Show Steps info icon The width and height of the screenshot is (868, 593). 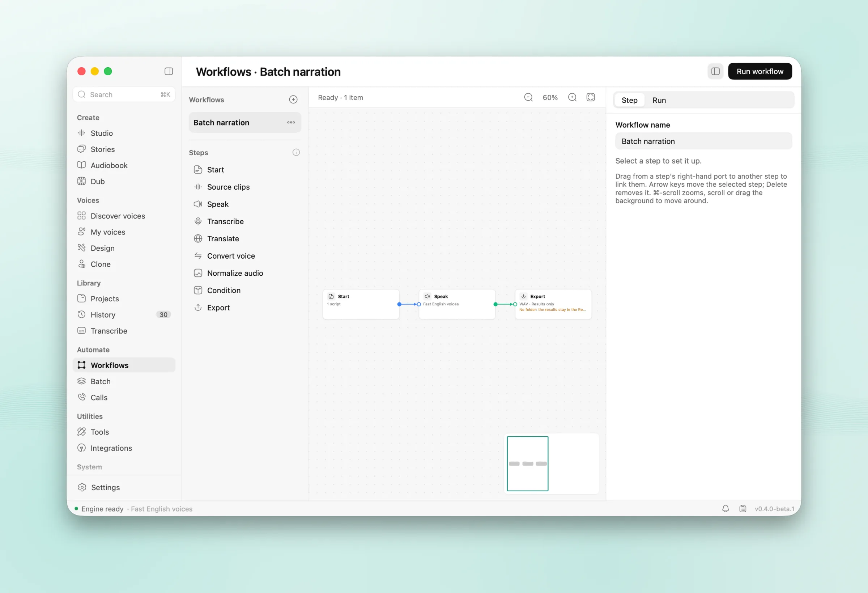296,152
